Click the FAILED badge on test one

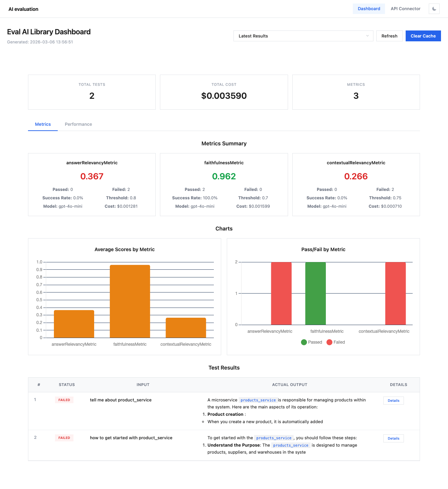64,400
